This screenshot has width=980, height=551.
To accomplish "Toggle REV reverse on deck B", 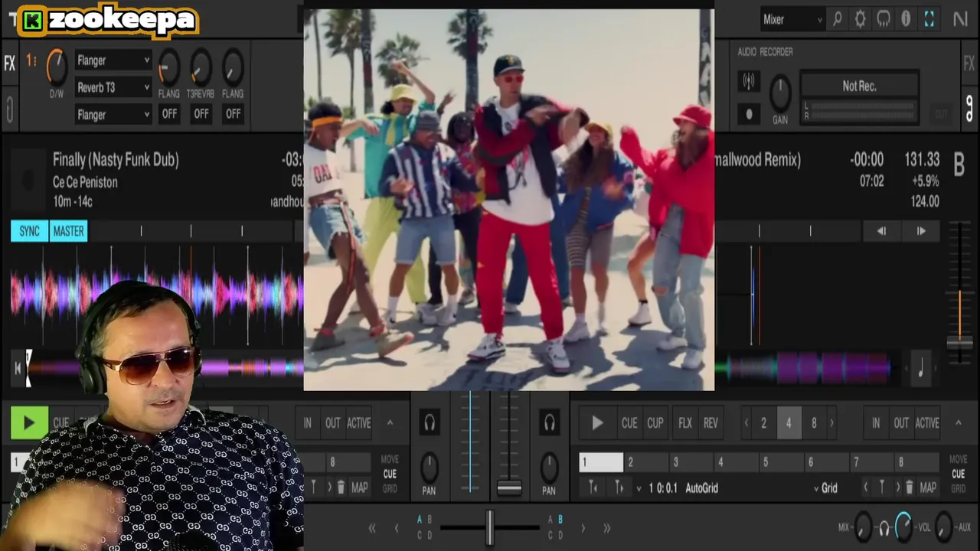I will tap(710, 423).
